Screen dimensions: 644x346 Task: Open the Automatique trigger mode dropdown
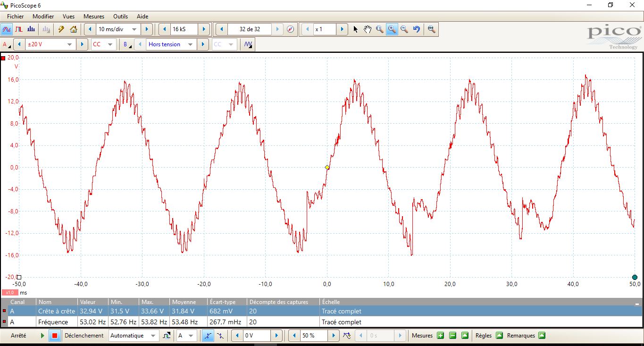[x=153, y=336]
